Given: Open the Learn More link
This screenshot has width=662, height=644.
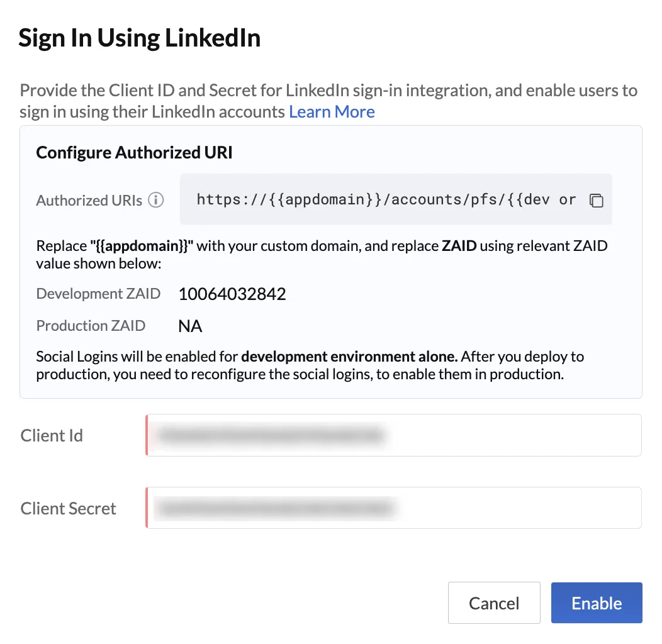Looking at the screenshot, I should pyautogui.click(x=332, y=112).
